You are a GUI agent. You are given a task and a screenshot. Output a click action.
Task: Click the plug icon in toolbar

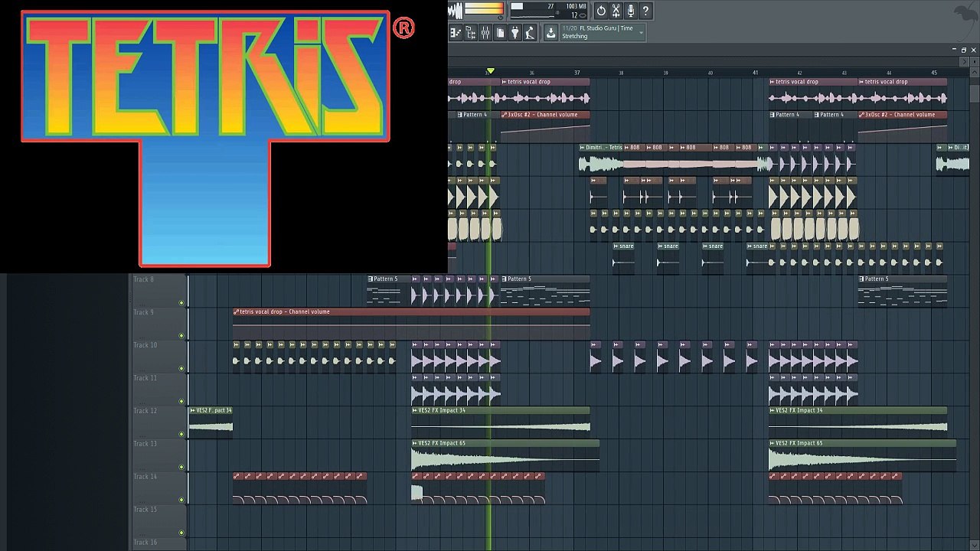point(514,32)
